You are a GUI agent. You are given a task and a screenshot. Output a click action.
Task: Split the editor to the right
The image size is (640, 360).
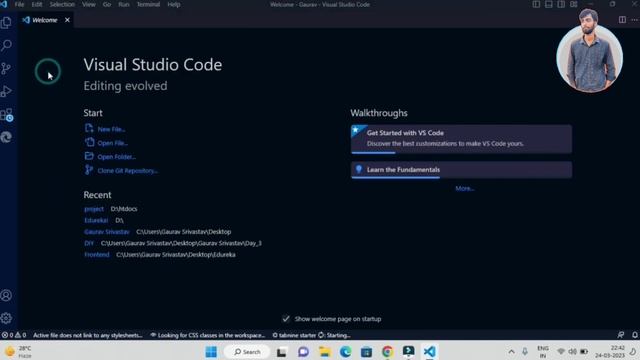point(622,20)
